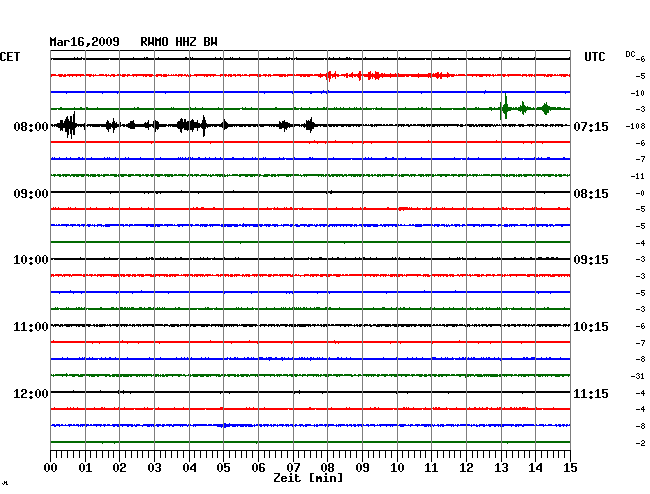Click the 09:15 UTC time label
This screenshot has width=650, height=494.
(591, 260)
